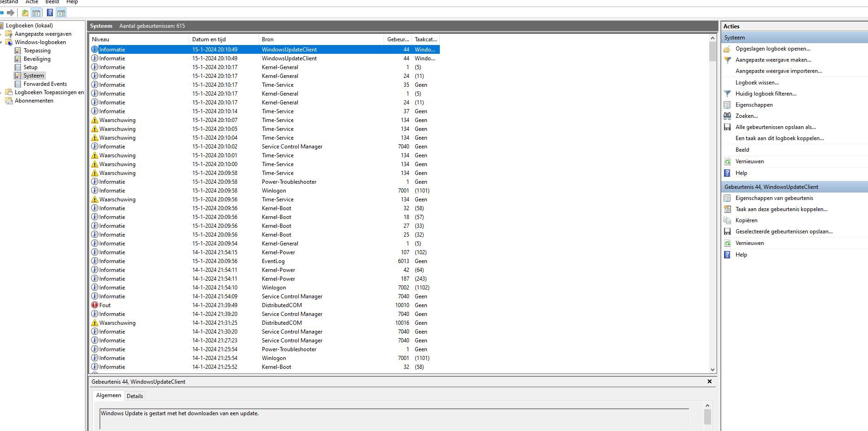Open the Forwarded Events log
Image resolution: width=868 pixels, height=431 pixels.
pyautogui.click(x=45, y=84)
